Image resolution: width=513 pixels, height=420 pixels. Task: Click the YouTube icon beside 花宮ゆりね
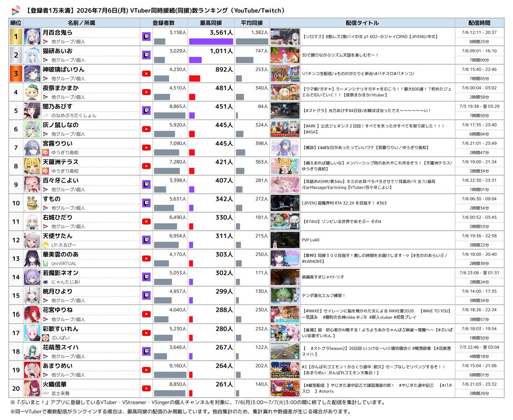[146, 314]
